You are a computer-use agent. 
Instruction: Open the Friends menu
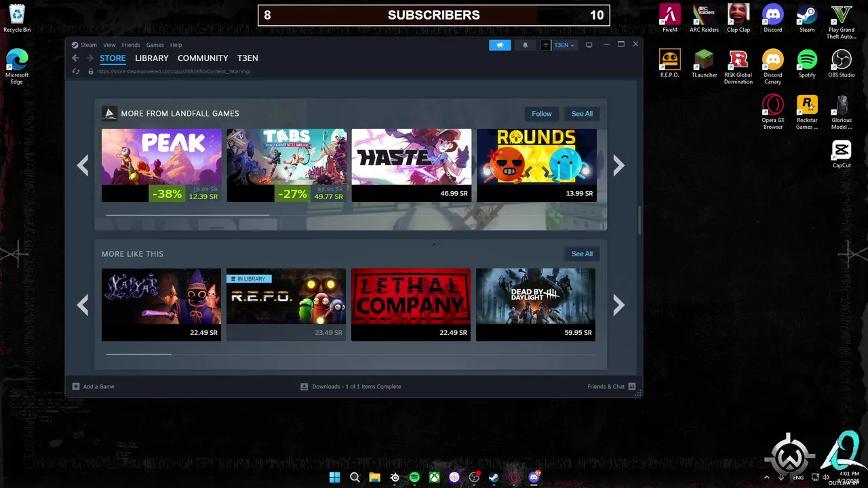point(131,45)
